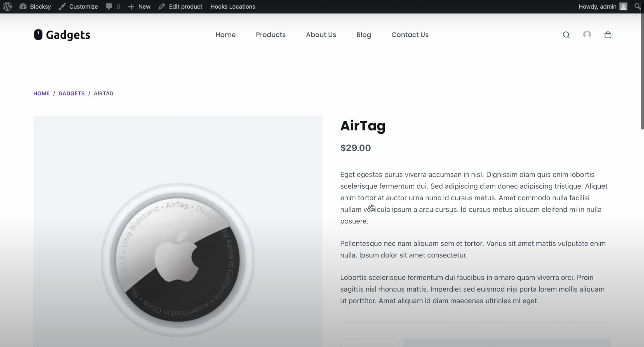Navigate to Contact Us page
The image size is (644, 347).
pos(410,35)
